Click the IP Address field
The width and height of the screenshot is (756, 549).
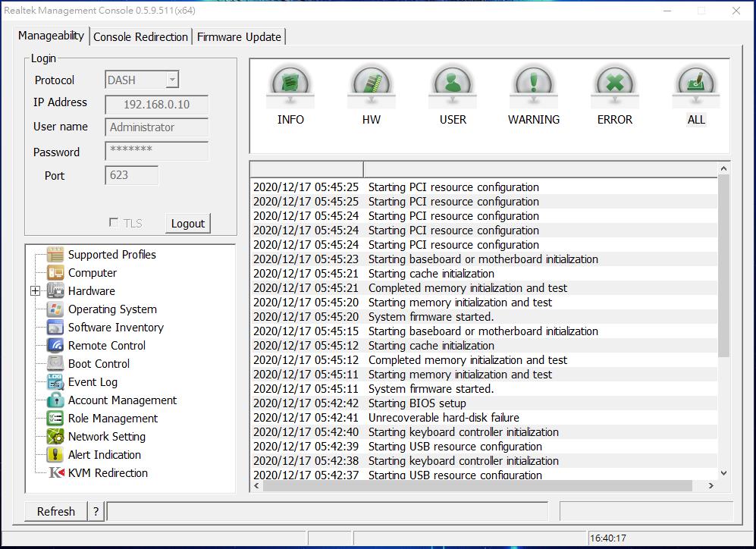pyautogui.click(x=157, y=105)
